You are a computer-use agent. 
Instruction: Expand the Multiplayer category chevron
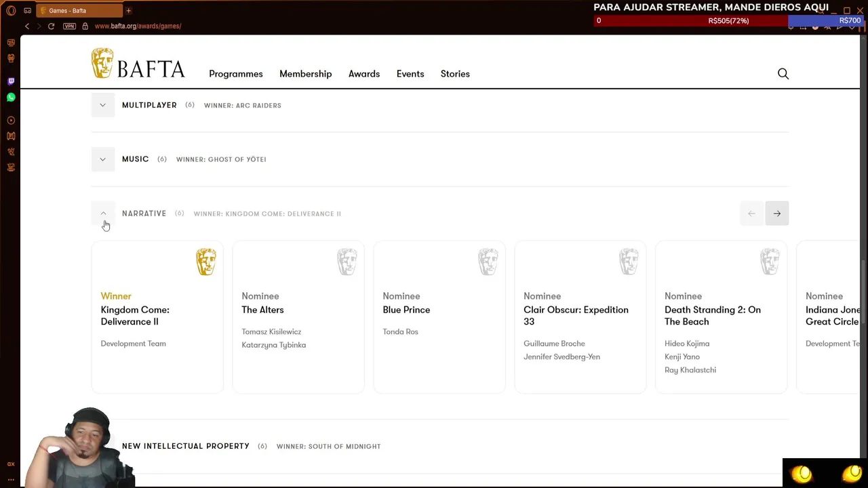(103, 105)
